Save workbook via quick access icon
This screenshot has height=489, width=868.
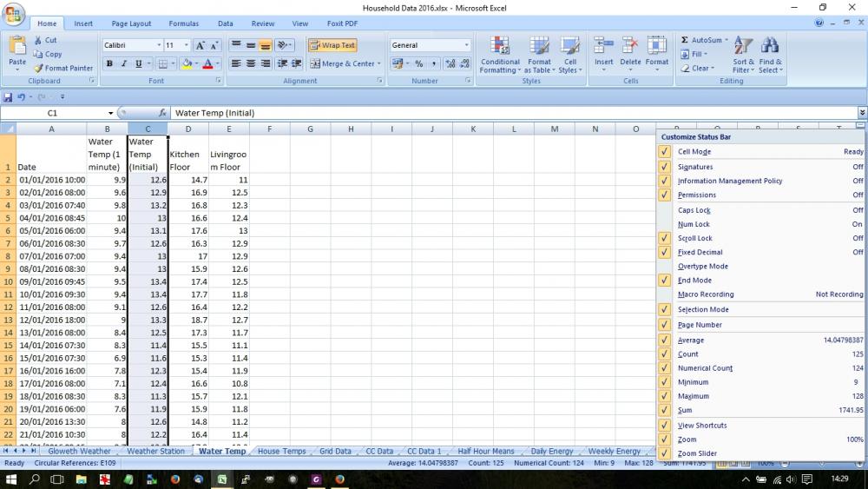coord(8,97)
